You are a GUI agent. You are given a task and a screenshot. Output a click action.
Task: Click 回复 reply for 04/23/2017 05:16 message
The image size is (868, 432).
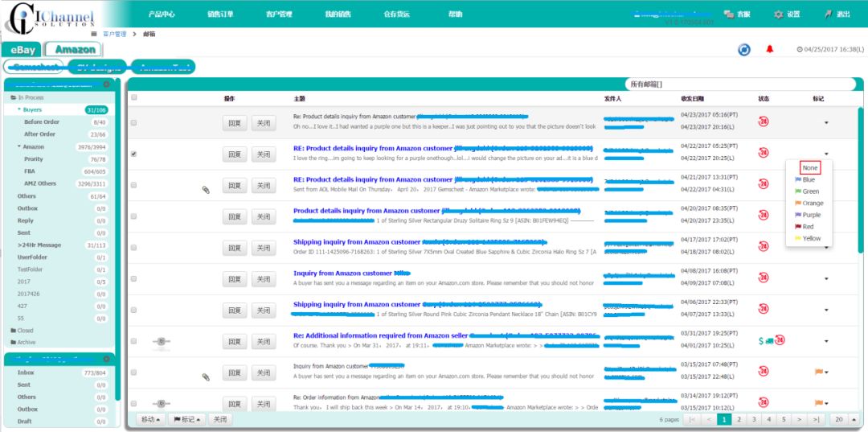point(235,124)
